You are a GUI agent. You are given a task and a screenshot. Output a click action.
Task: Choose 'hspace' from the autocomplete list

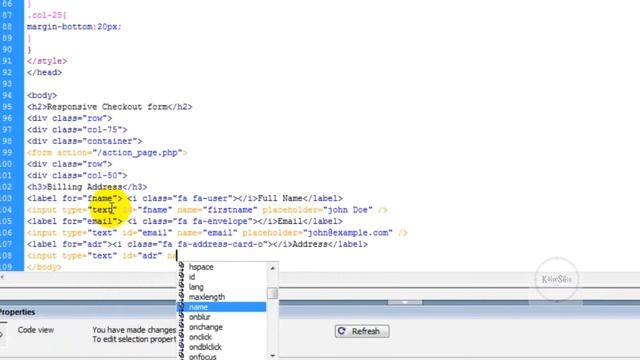[x=222, y=267]
